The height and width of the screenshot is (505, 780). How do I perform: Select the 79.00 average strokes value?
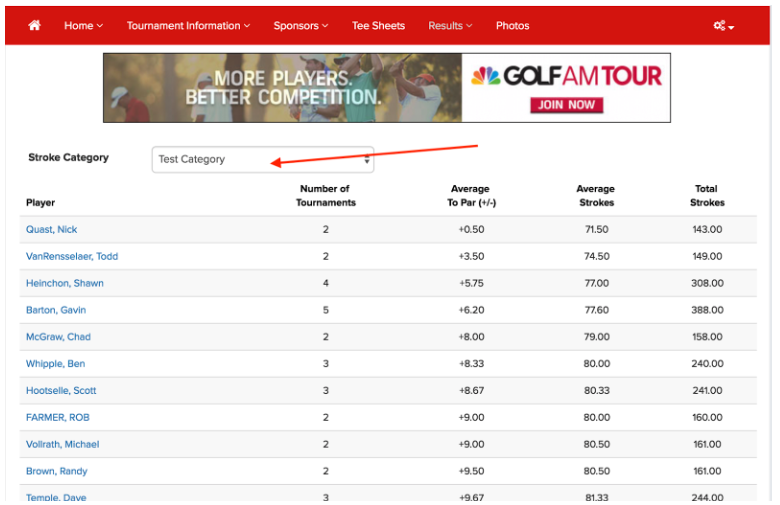click(596, 337)
